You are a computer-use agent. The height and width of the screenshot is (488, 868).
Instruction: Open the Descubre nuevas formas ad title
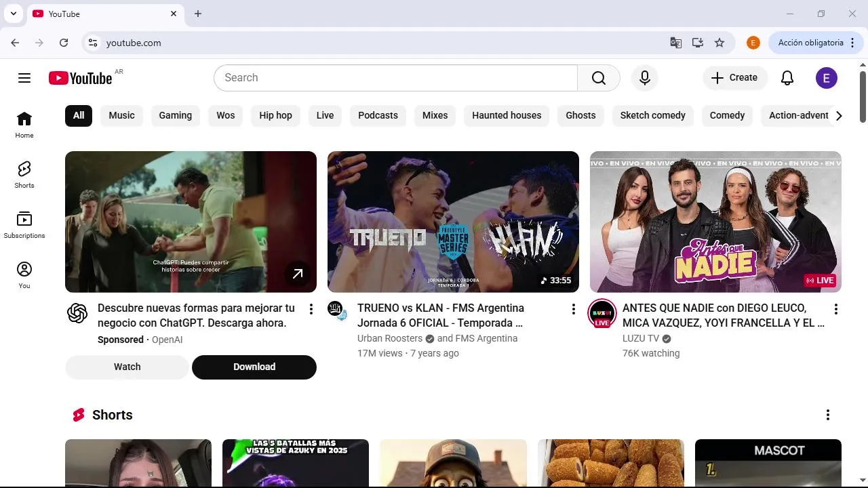(196, 315)
